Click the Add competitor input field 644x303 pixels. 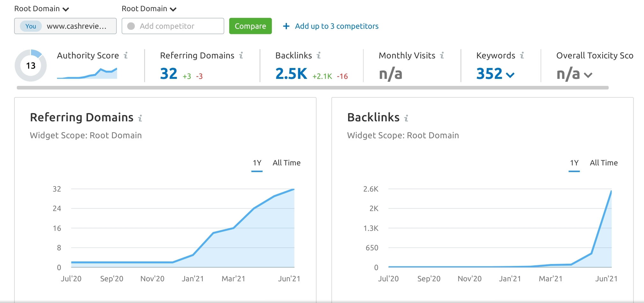[x=173, y=26]
